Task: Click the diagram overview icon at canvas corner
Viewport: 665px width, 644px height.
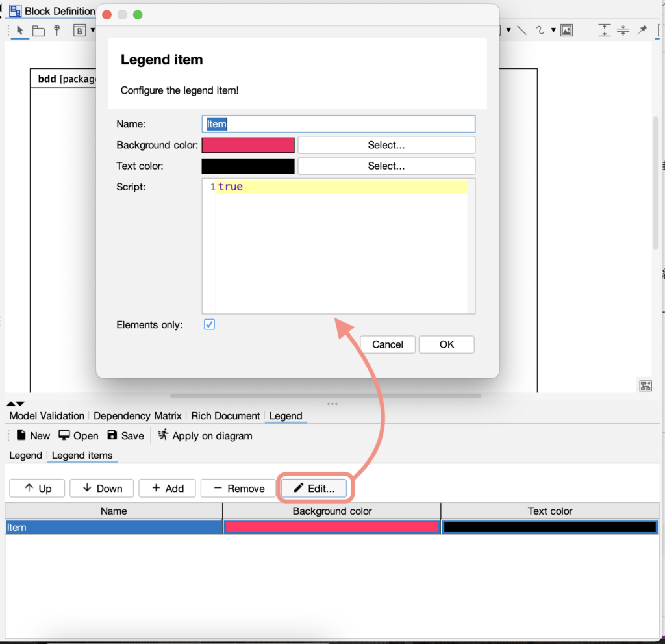Action: 645,386
